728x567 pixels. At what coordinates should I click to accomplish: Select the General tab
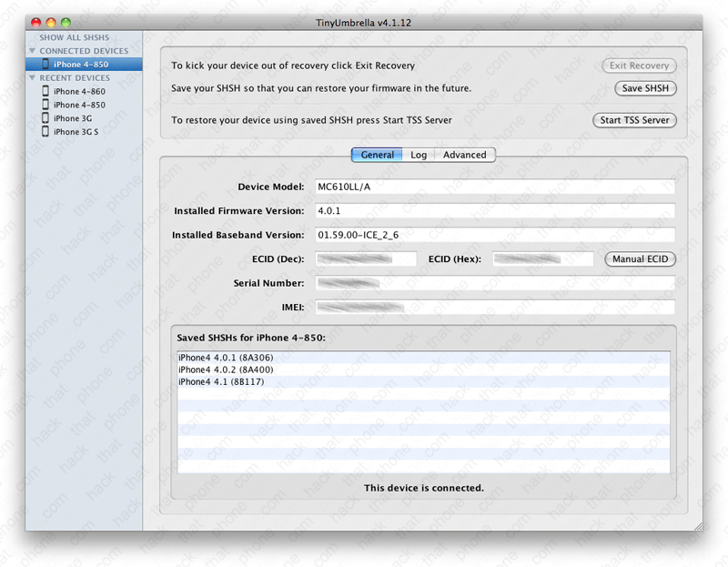[x=377, y=155]
